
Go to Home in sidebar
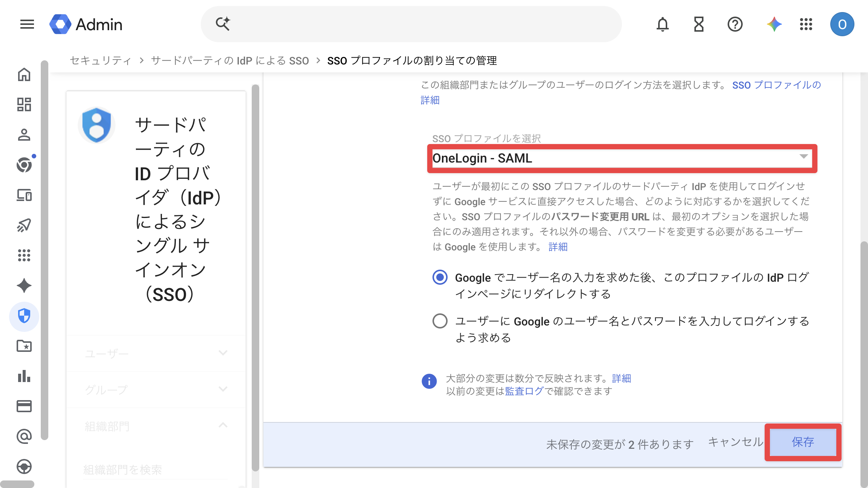point(24,74)
